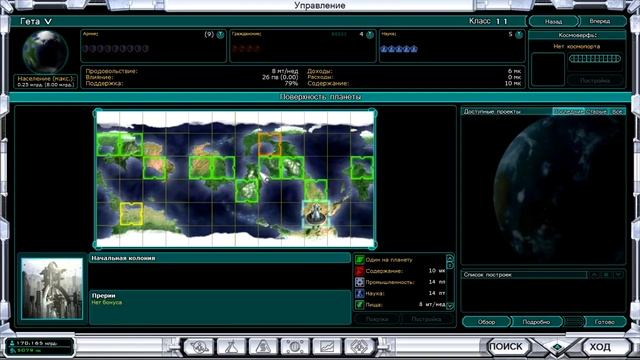Click the Начальная колония building picture
The height and width of the screenshot is (360, 640).
tap(52, 289)
